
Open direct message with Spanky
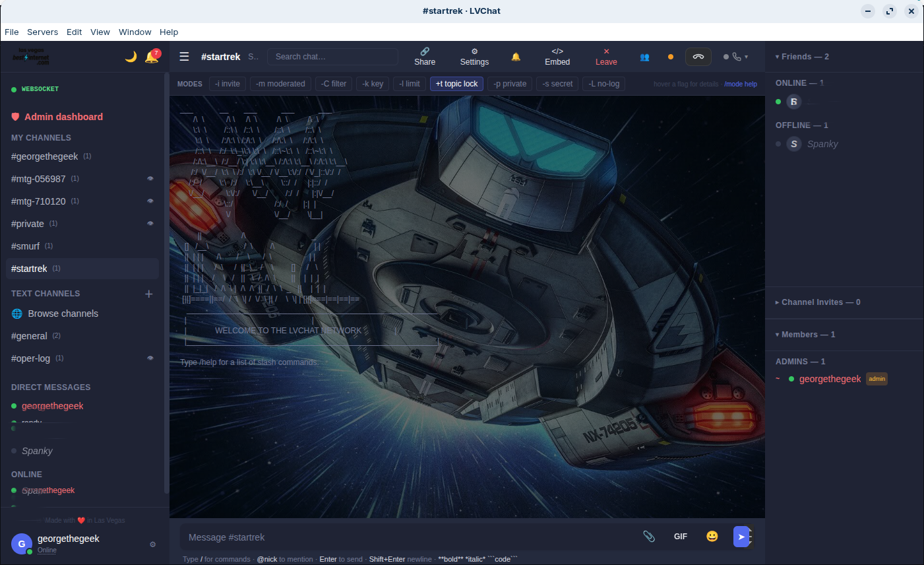[x=37, y=451]
